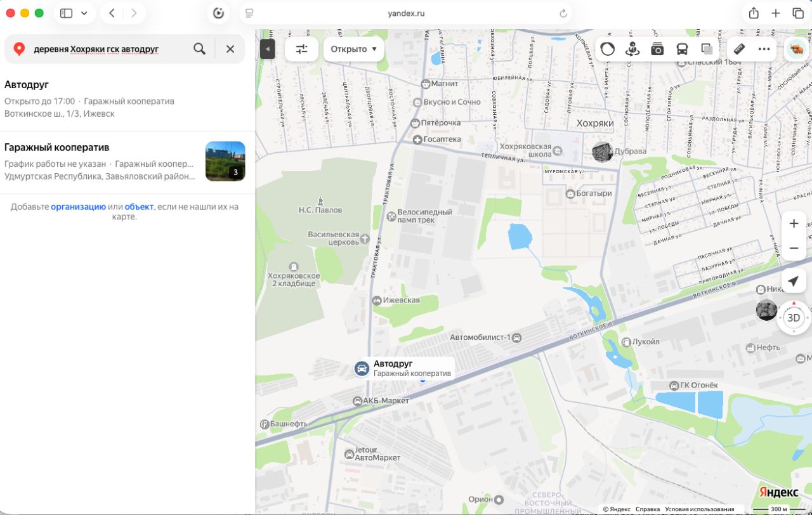Viewport: 812px width, 515px height.
Task: Click the ГК Огонёк marker
Action: pos(674,386)
